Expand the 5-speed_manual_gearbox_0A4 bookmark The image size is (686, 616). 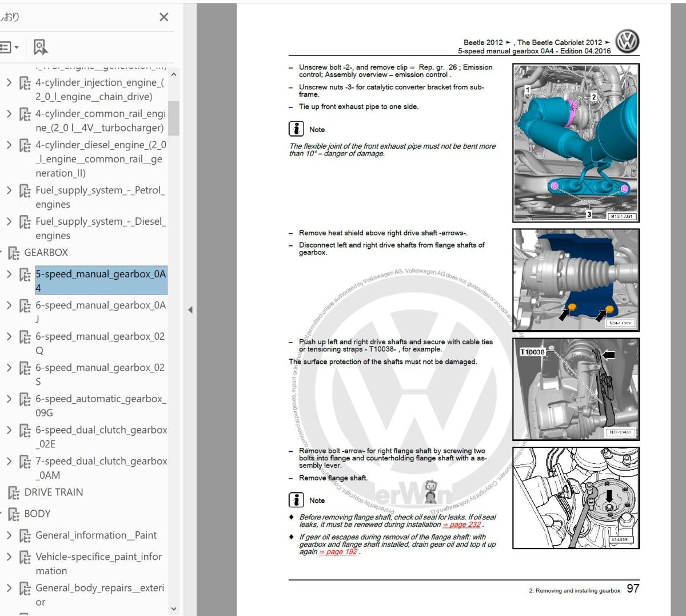coord(9,274)
